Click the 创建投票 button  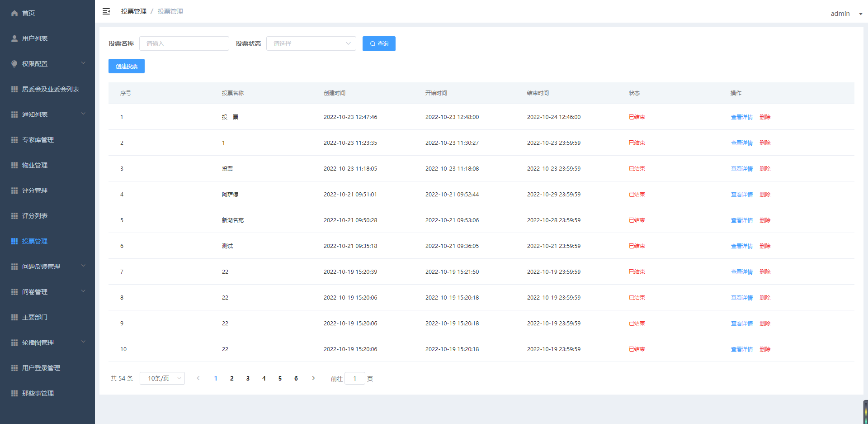click(127, 66)
